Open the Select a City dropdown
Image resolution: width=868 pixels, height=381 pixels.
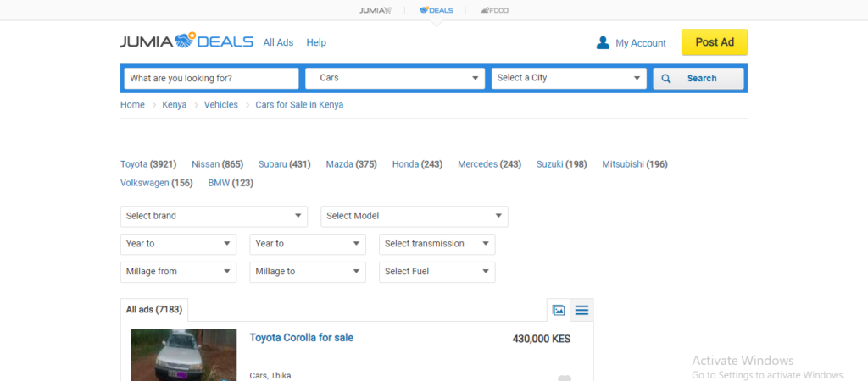tap(569, 79)
